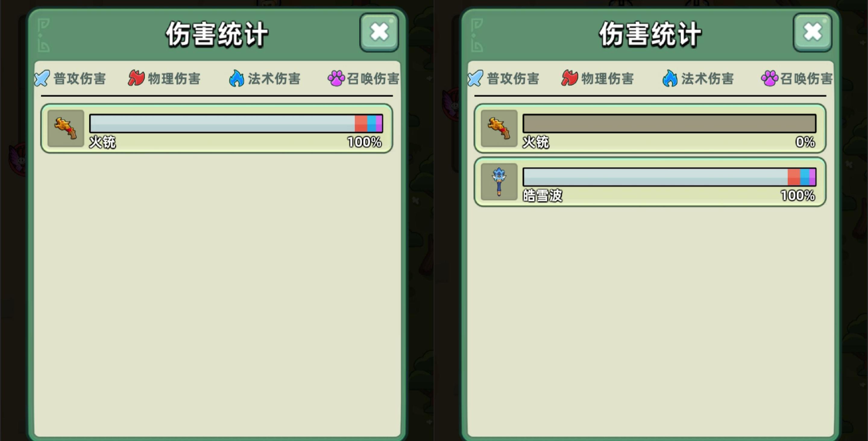
Task: Select the 皓雪波 staff icon
Action: tap(499, 182)
